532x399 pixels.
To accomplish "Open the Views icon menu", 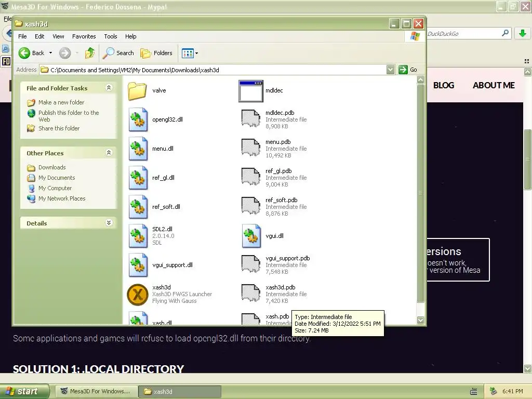I will coord(190,53).
